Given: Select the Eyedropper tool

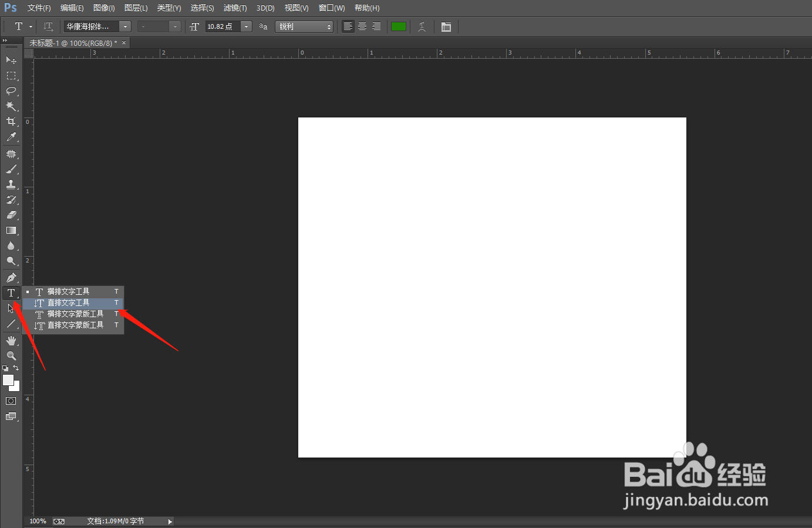Looking at the screenshot, I should (11, 137).
